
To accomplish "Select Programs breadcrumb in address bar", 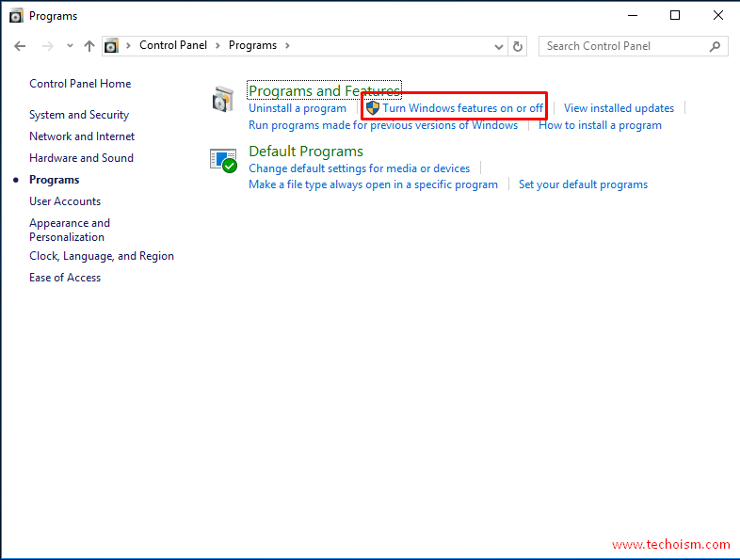I will [252, 45].
